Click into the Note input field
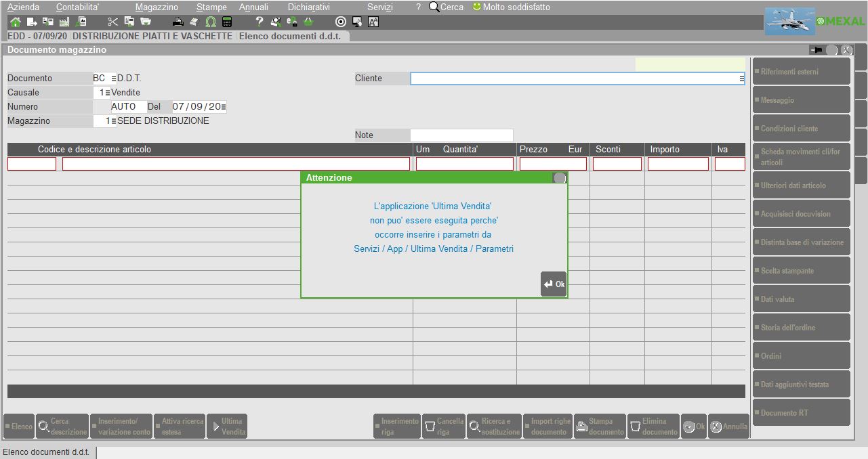The height and width of the screenshot is (459, 868). click(x=461, y=135)
